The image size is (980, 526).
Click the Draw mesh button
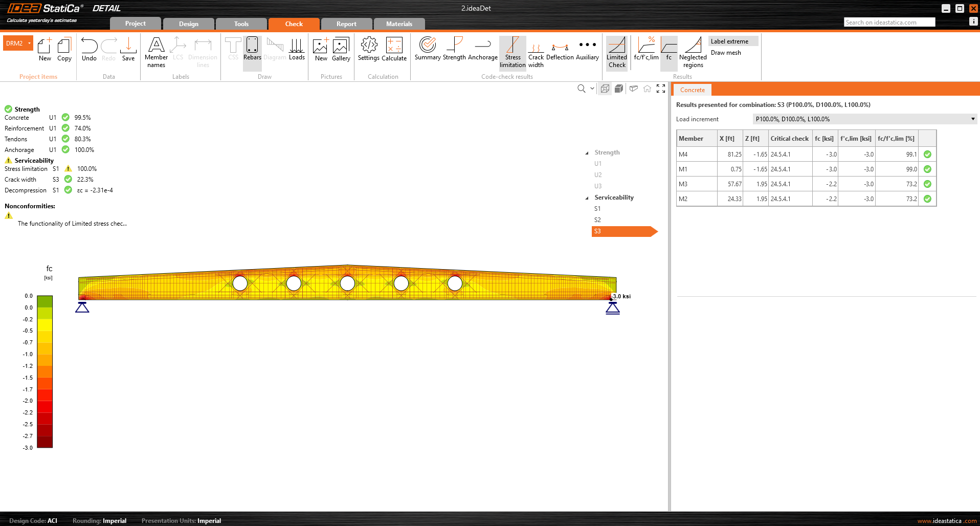725,53
